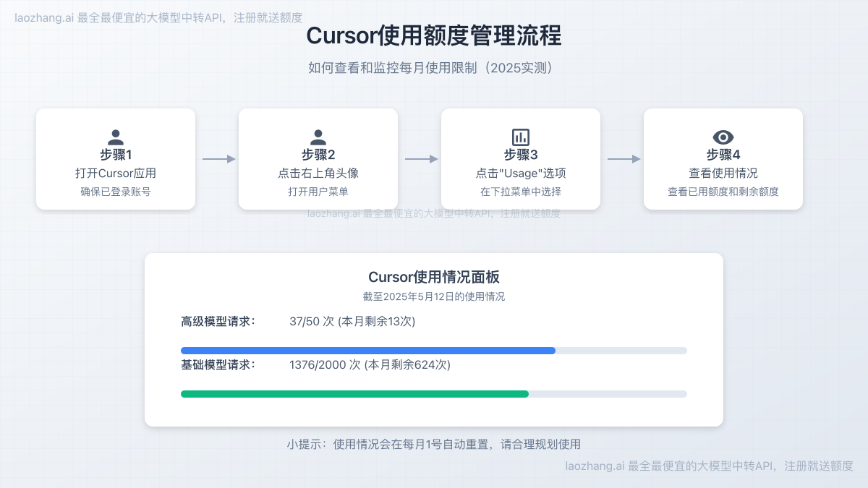Click the eye icon in the 步骤4 card
868x488 pixels.
[723, 137]
